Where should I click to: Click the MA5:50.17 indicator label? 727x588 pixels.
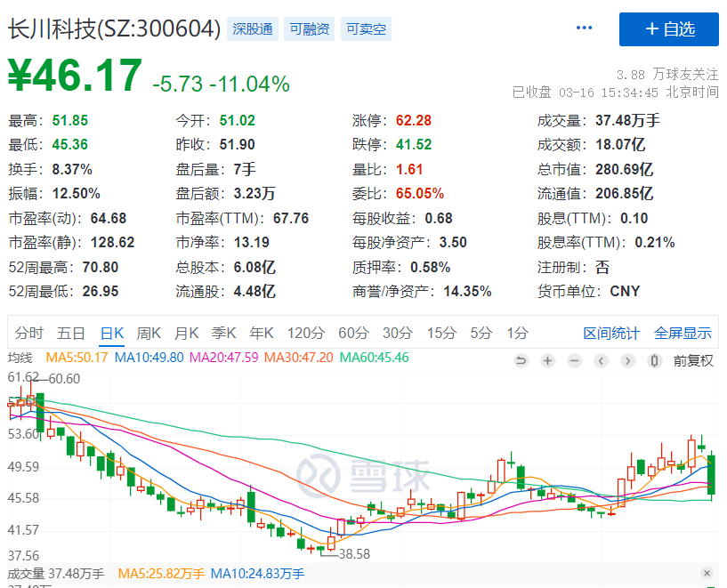click(x=77, y=358)
